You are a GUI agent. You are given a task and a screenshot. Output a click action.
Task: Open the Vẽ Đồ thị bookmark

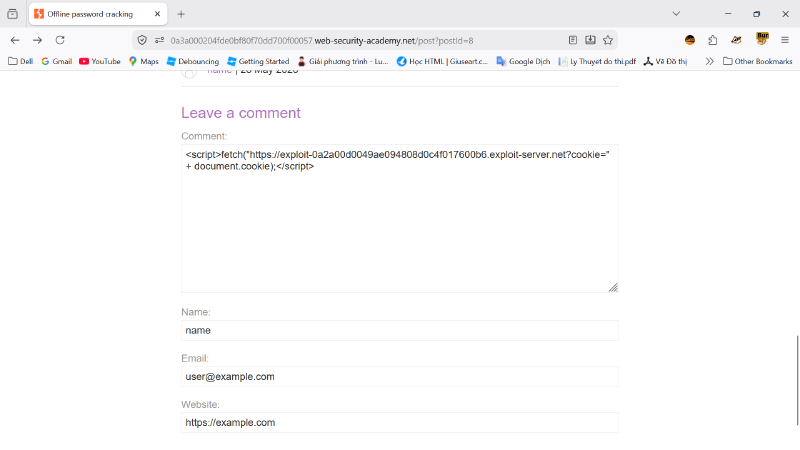[665, 61]
